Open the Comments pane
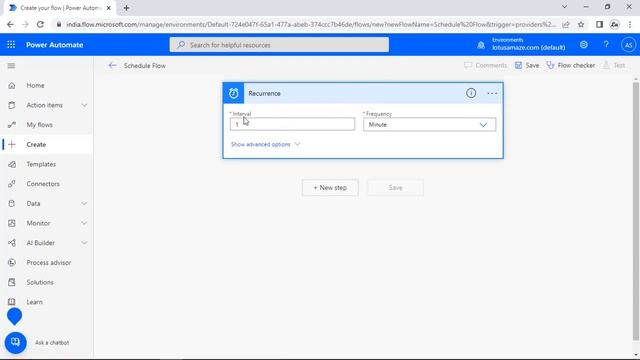Image resolution: width=640 pixels, height=360 pixels. click(485, 65)
